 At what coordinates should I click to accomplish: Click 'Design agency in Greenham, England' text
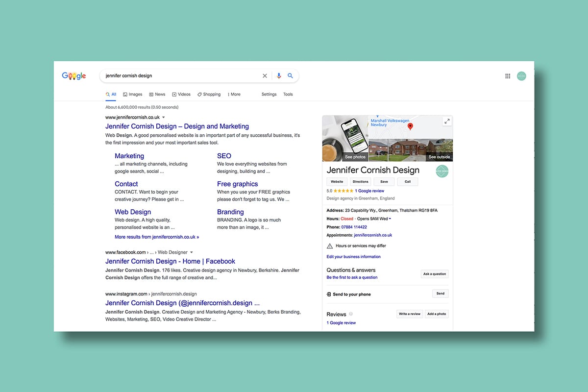point(361,199)
